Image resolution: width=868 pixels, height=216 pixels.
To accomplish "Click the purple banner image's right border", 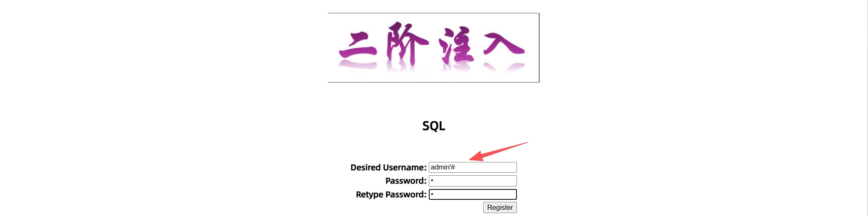I will tap(539, 48).
